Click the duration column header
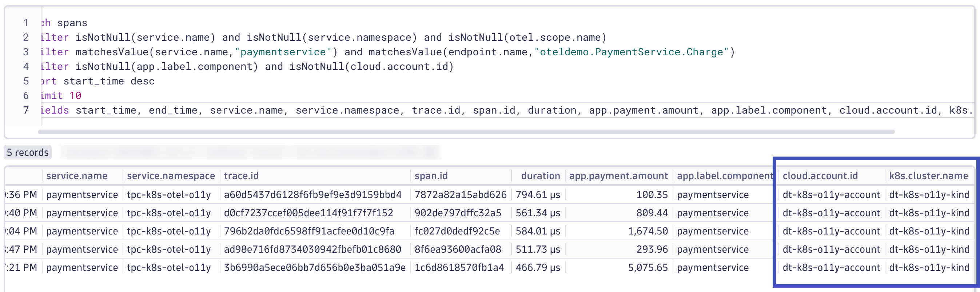 (540, 175)
